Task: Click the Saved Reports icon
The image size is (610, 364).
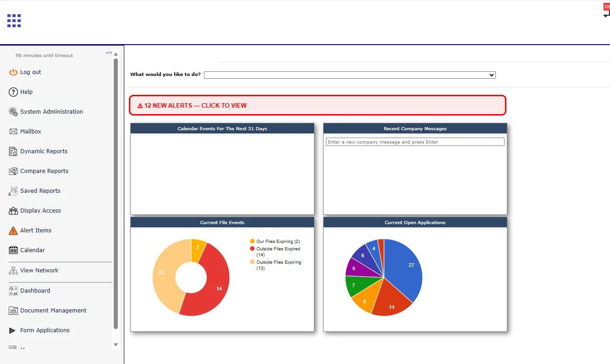Action: tap(13, 191)
